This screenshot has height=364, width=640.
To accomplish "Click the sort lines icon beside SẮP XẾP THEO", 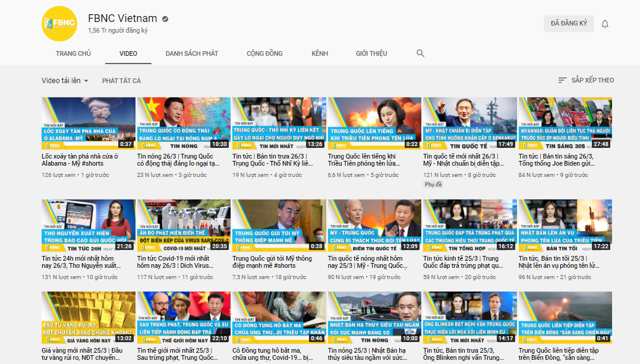I will coord(562,80).
